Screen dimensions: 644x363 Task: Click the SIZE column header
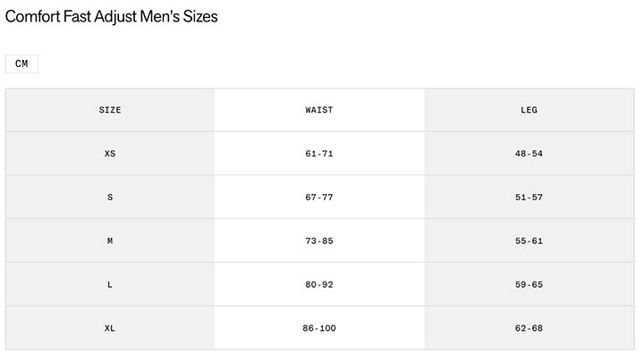(110, 110)
